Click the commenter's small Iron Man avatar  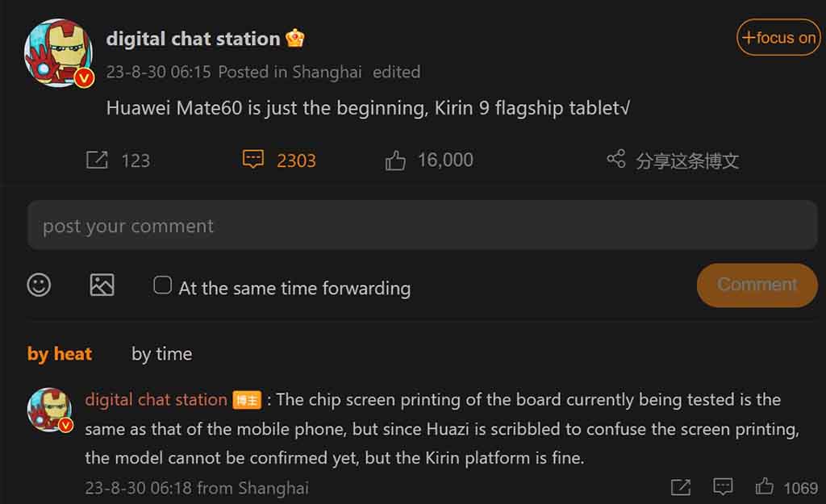pos(50,410)
